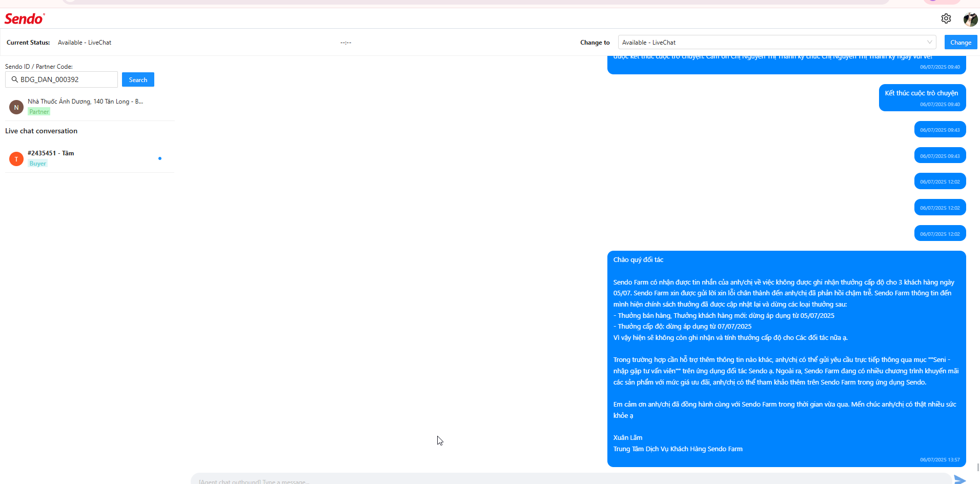Click the search magnifier icon in ID field
980x484 pixels.
14,79
